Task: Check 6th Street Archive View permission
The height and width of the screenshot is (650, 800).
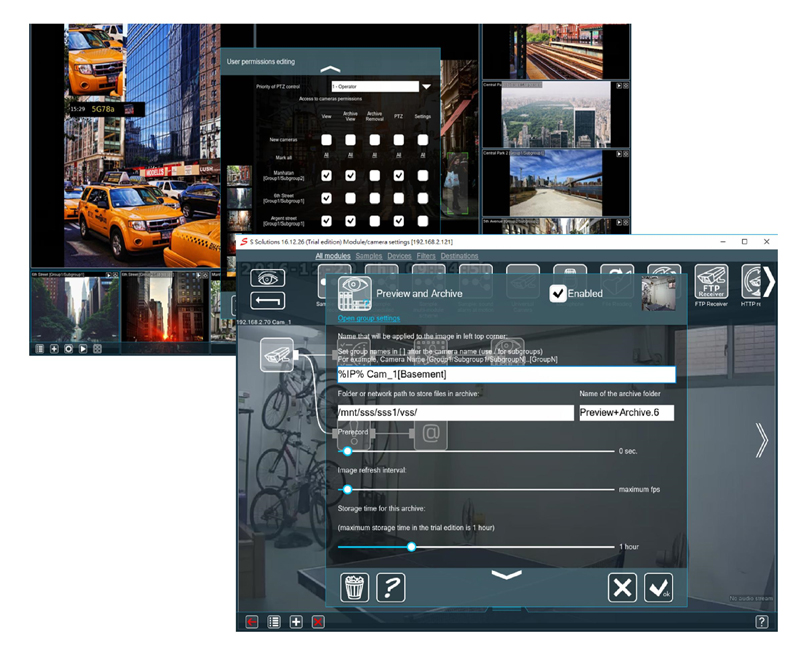Action: pos(351,198)
